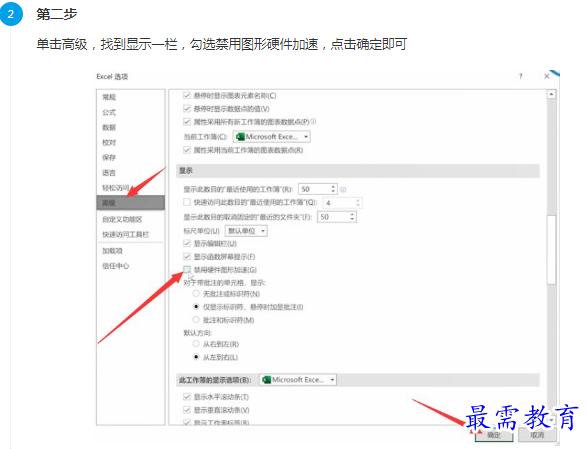Click the info icon beside recent workbooks count
Image resolution: width=587 pixels, height=449 pixels.
(x=343, y=189)
